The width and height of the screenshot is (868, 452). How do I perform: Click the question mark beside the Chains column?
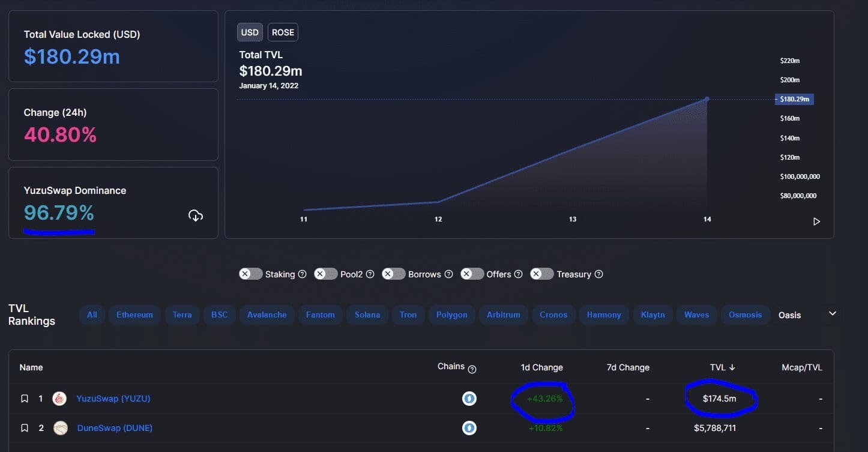pos(472,369)
